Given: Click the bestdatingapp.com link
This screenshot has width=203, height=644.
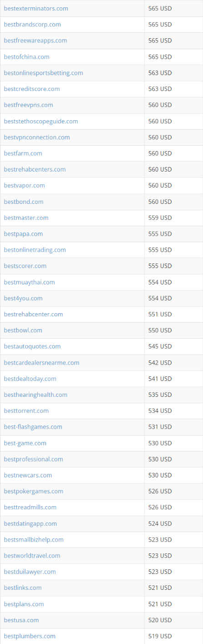Looking at the screenshot, I should [x=30, y=523].
